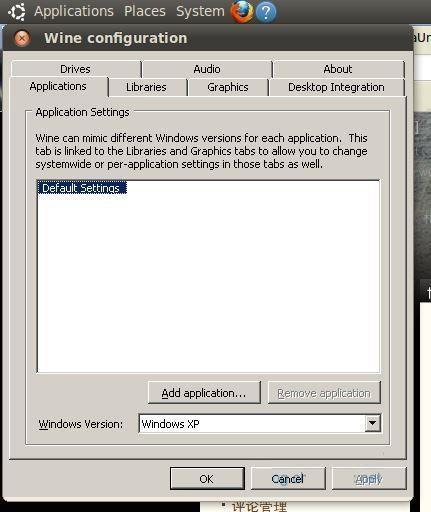
Task: Open the System menu
Action: pos(200,11)
